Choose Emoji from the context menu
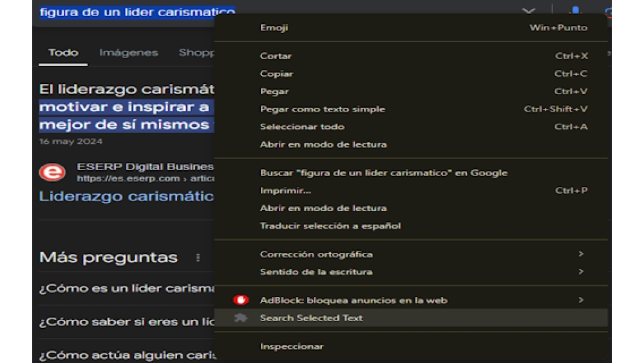The width and height of the screenshot is (644, 363). click(411, 28)
